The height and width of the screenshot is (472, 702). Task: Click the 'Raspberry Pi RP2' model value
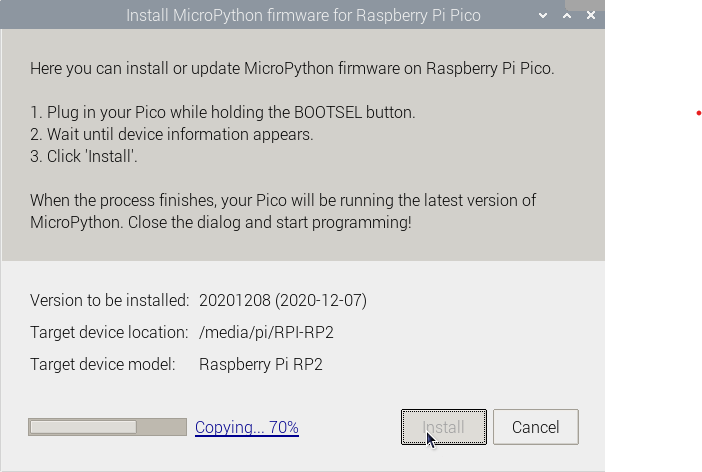click(x=261, y=364)
